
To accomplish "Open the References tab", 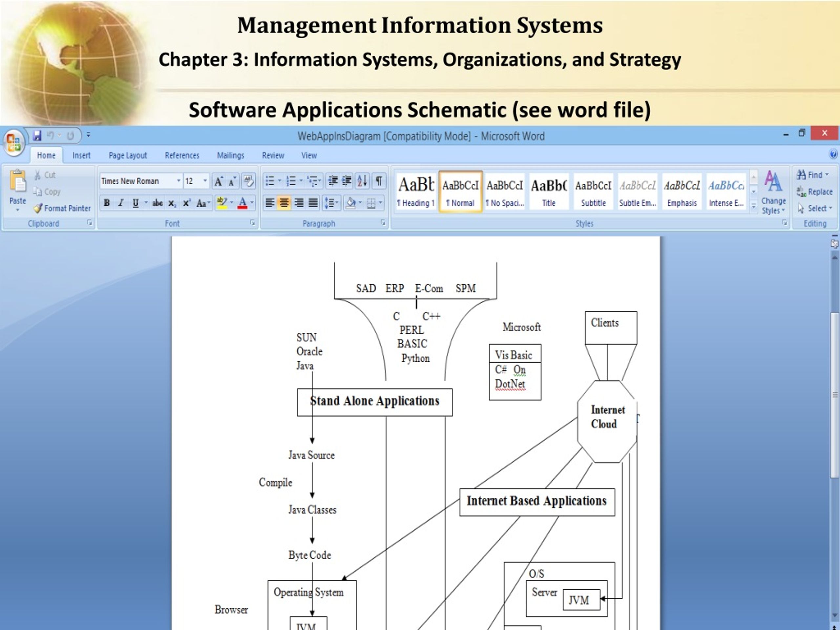I will pyautogui.click(x=182, y=155).
